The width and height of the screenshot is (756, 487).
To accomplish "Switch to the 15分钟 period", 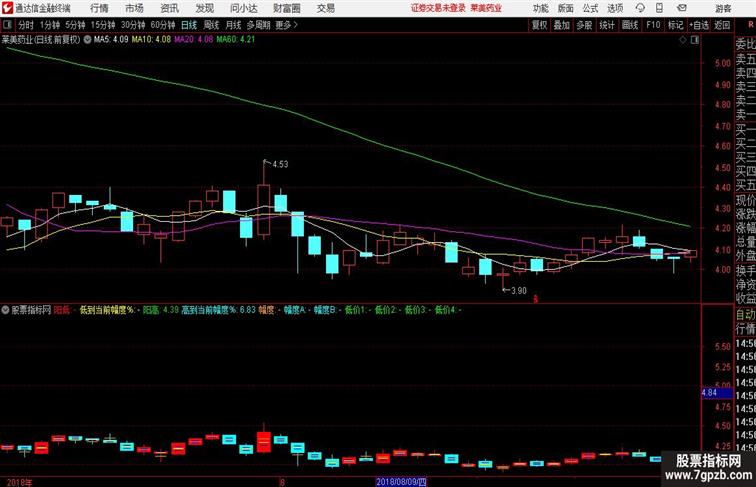I will pos(103,25).
